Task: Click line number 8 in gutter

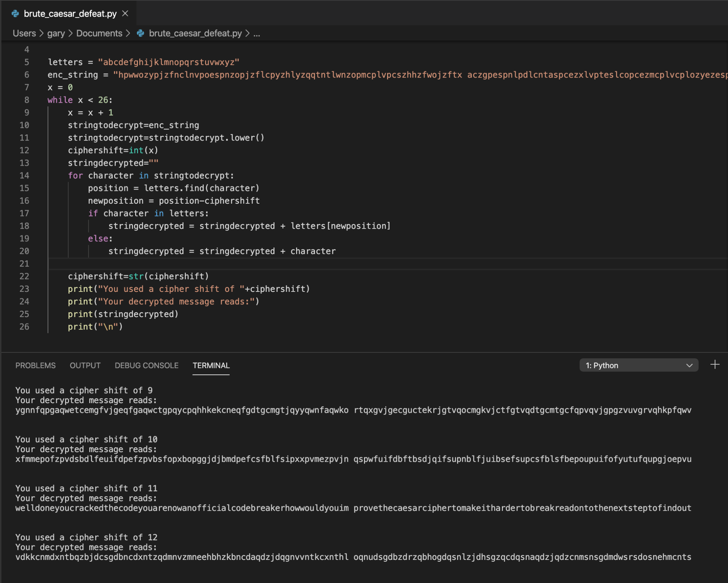Action: pos(27,100)
